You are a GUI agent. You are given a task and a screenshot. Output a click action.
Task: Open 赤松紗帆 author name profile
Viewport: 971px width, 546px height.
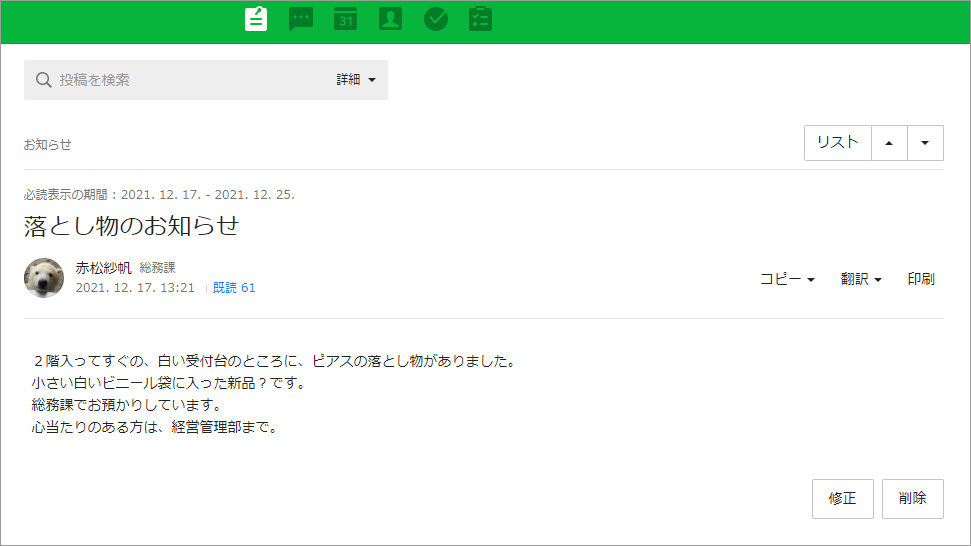103,268
